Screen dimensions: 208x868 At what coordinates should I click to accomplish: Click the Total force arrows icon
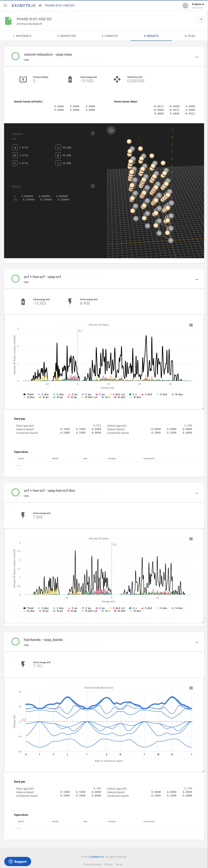point(117,79)
